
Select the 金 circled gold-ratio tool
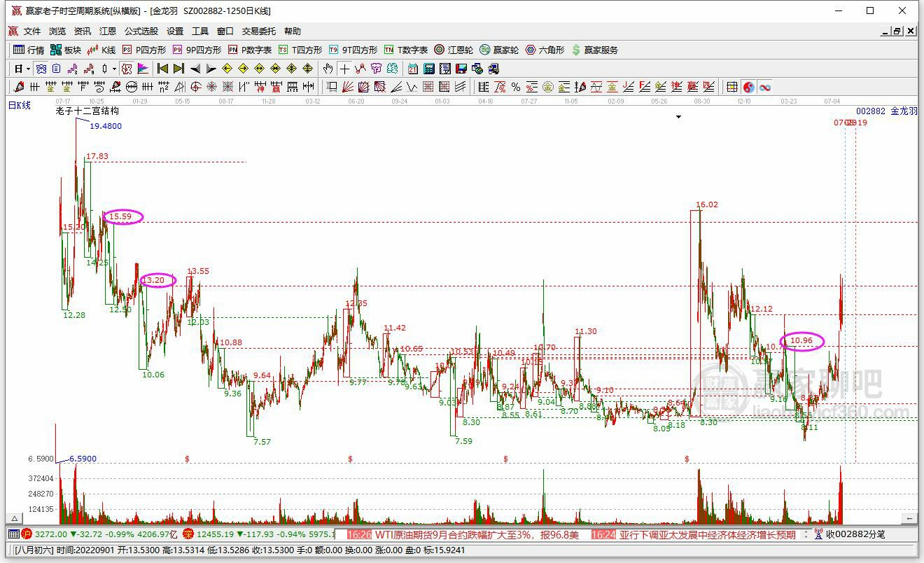tap(548, 87)
